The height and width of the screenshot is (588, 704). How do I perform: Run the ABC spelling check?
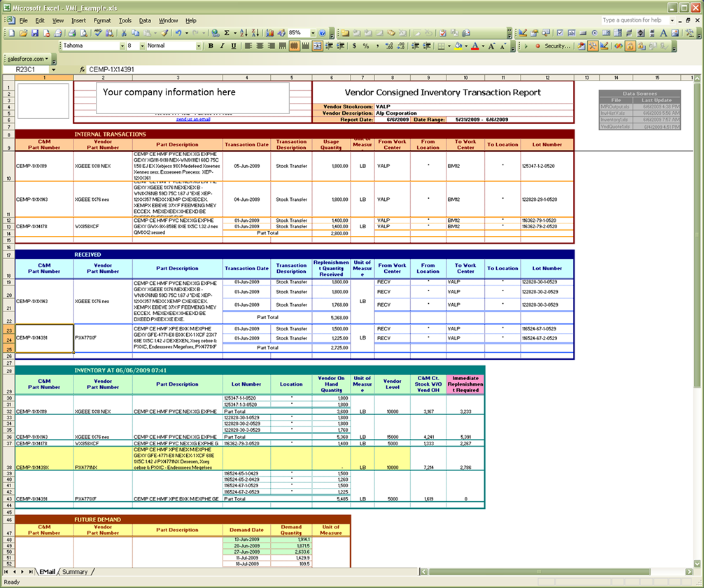click(98, 33)
